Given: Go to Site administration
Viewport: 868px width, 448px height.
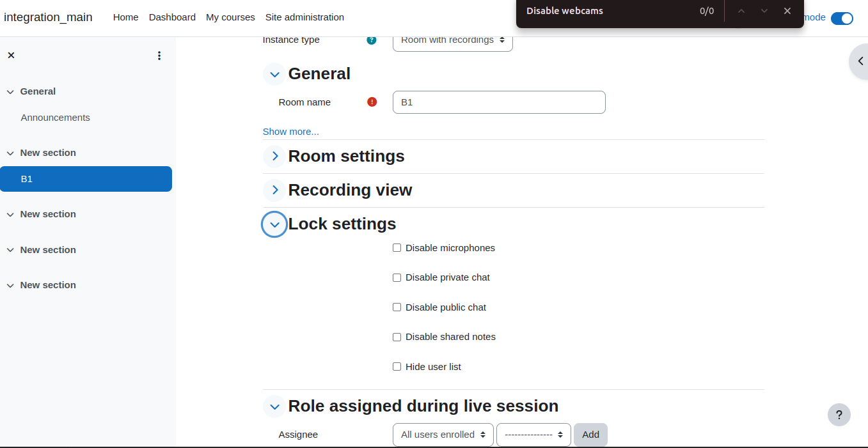Looking at the screenshot, I should tap(304, 17).
